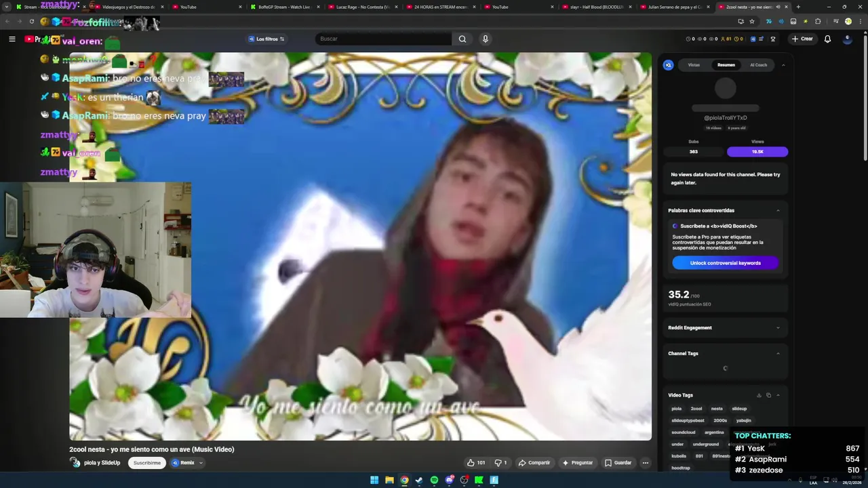Click the vidIQ round logo in side panel
The width and height of the screenshot is (868, 488).
pos(668,65)
